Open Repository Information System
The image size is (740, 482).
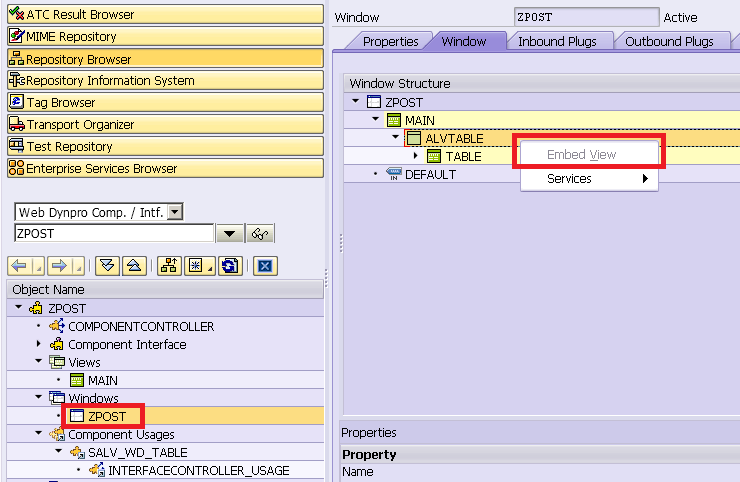pyautogui.click(x=165, y=80)
